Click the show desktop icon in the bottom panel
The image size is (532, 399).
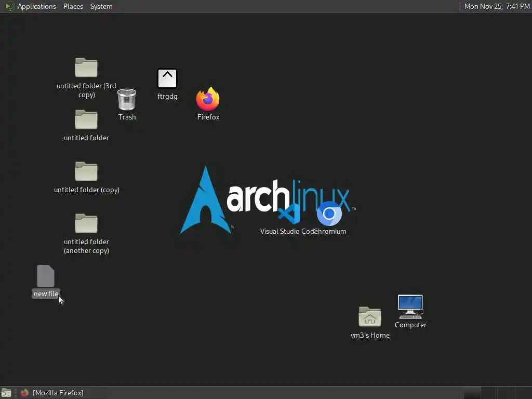click(x=6, y=393)
